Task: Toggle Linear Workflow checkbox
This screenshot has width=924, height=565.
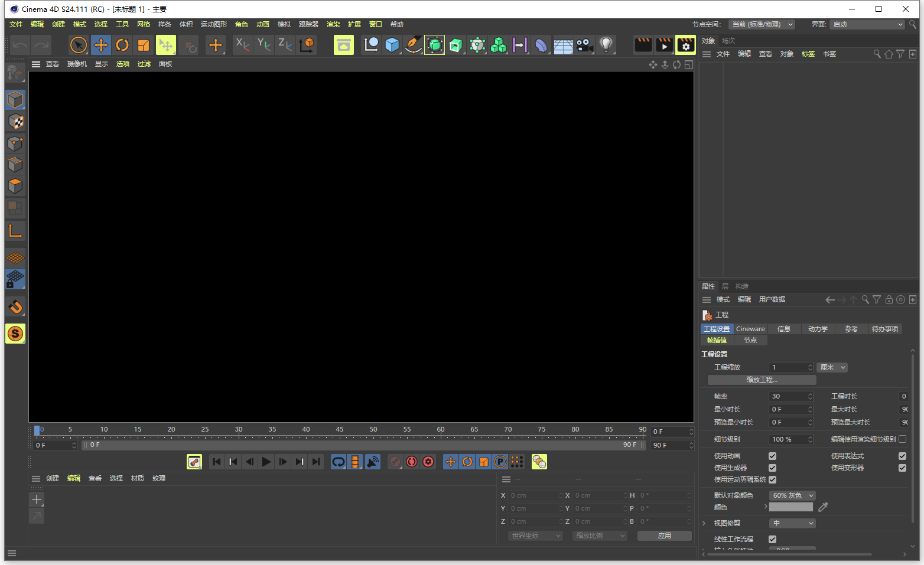Action: 772,539
